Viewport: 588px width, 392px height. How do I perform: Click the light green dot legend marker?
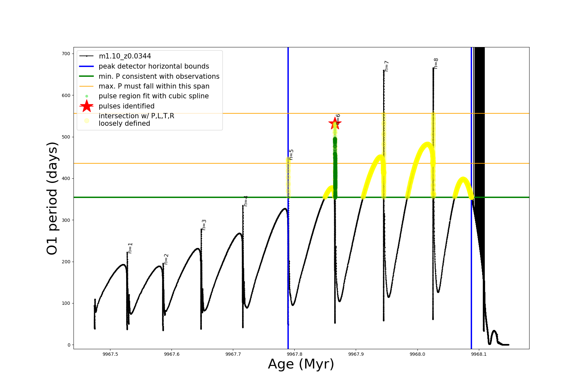[x=87, y=96]
